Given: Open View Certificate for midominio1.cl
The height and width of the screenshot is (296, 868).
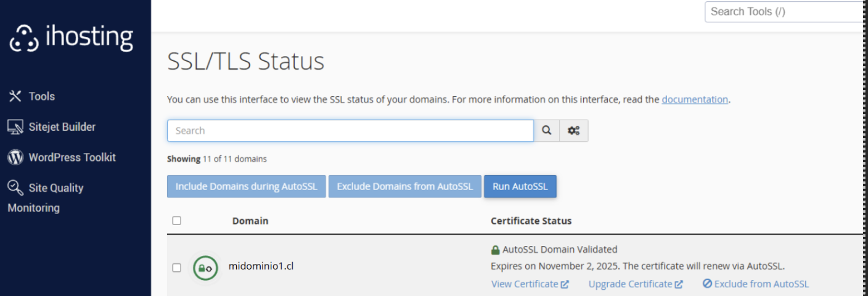Looking at the screenshot, I should coord(530,284).
